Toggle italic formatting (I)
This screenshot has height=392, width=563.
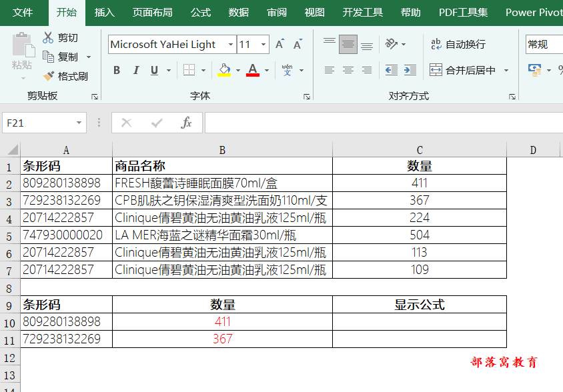click(135, 70)
